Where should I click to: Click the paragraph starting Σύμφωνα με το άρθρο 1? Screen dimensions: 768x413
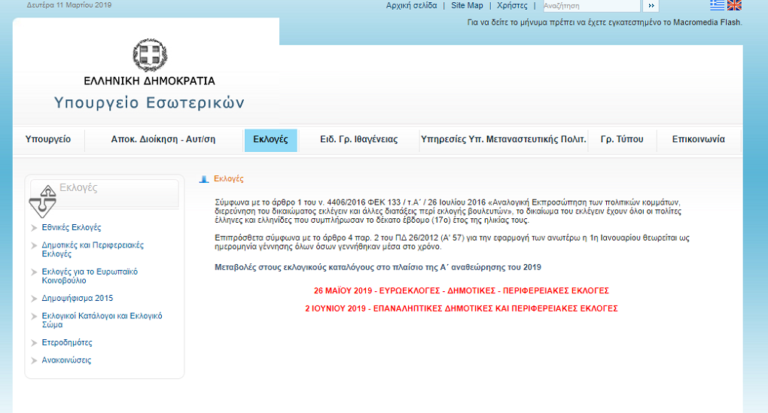[x=448, y=211]
